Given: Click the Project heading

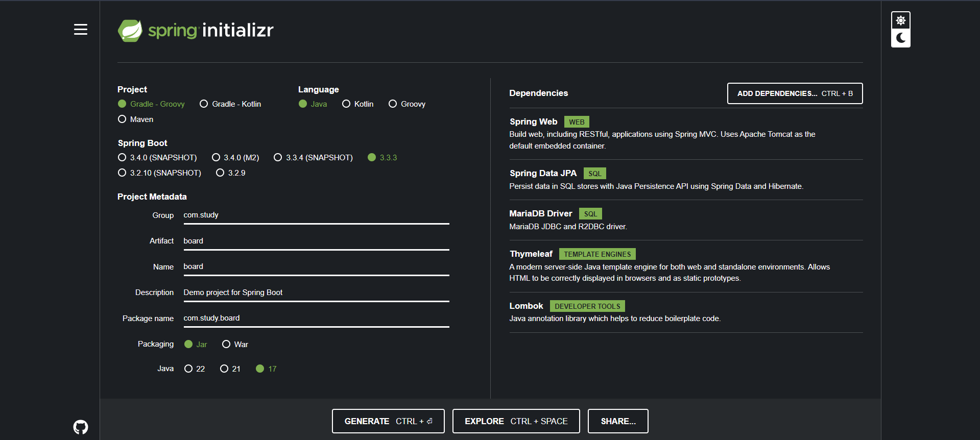Looking at the screenshot, I should tap(132, 89).
